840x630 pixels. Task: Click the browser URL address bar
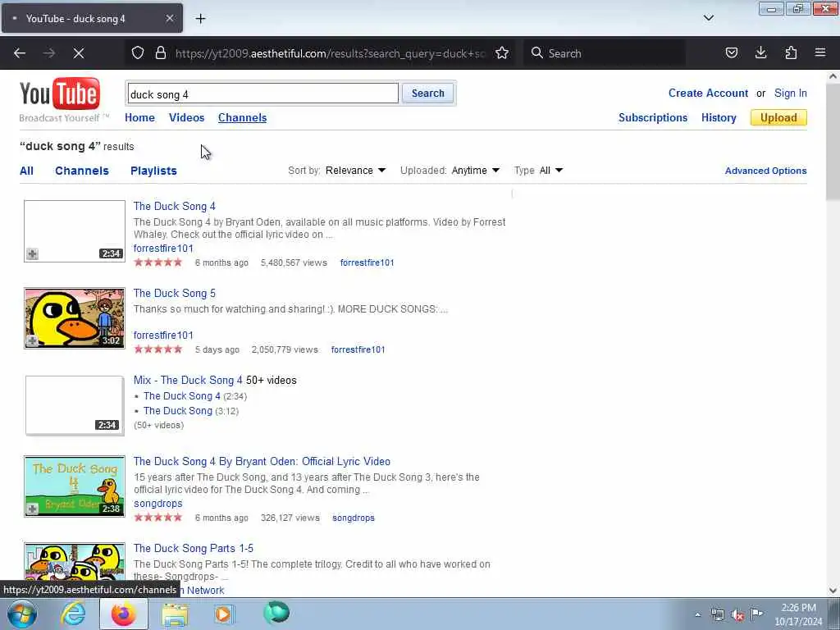tap(330, 53)
